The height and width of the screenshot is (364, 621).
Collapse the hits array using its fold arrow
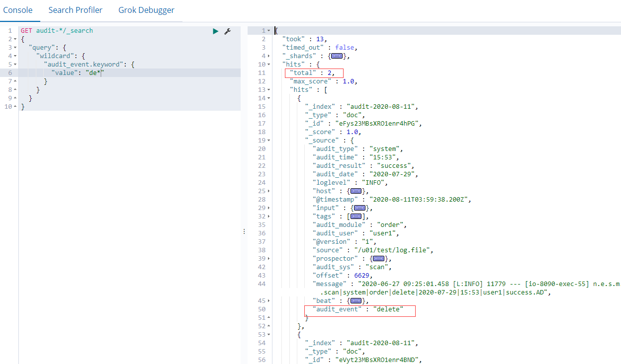(x=268, y=89)
